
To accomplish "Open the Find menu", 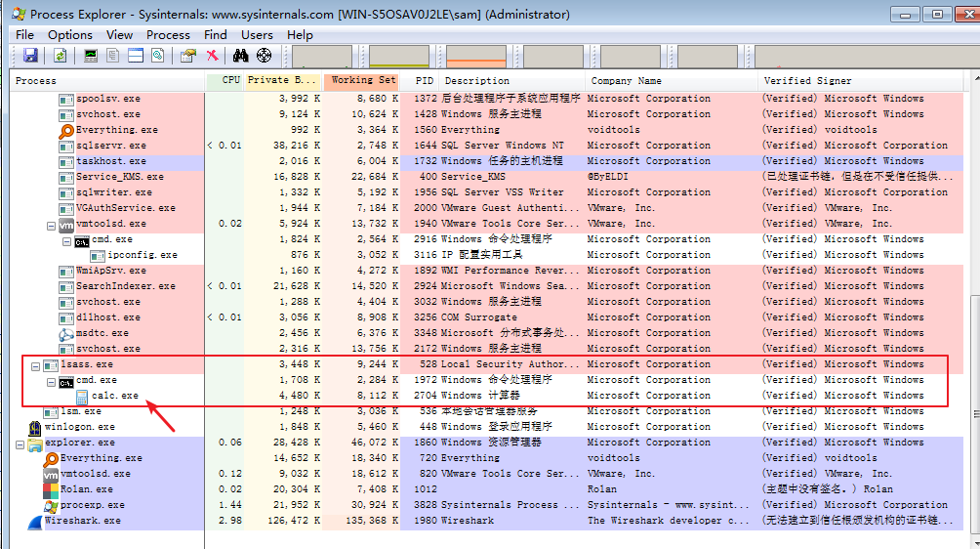I will 216,35.
